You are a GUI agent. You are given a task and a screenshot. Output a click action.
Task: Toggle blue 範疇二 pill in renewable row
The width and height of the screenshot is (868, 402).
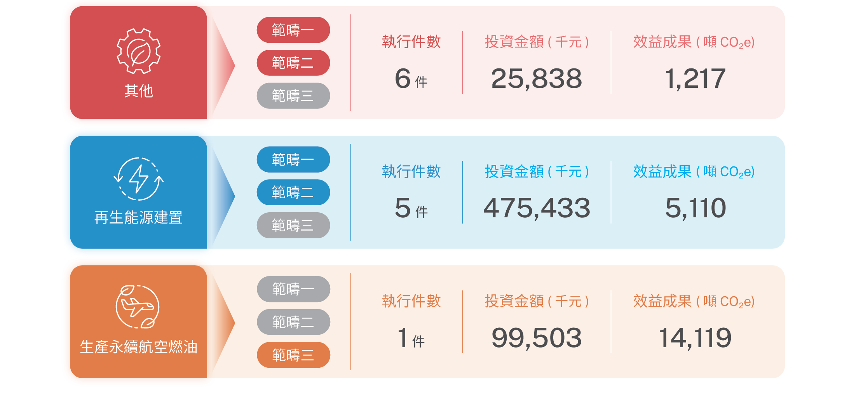coord(293,192)
